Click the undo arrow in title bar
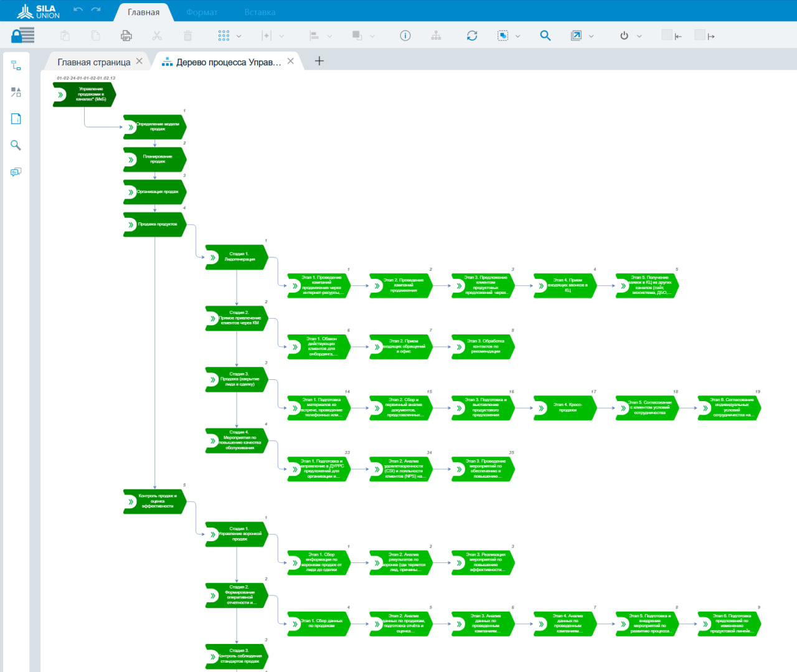This screenshot has height=672, width=797. tap(78, 9)
